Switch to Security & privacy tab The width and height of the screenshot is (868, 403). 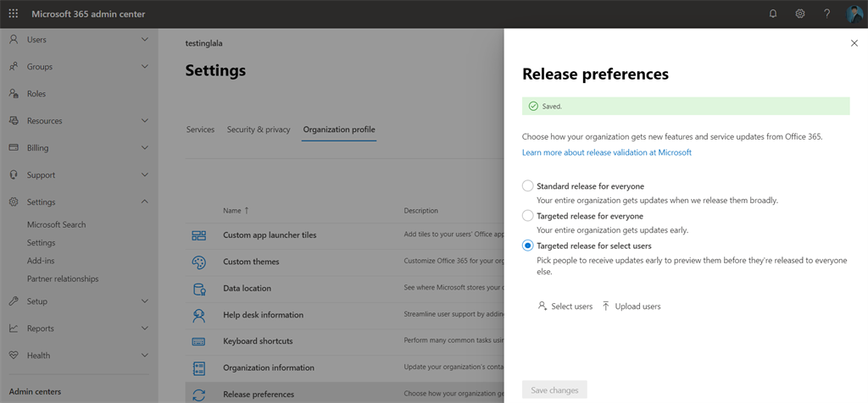pyautogui.click(x=259, y=130)
